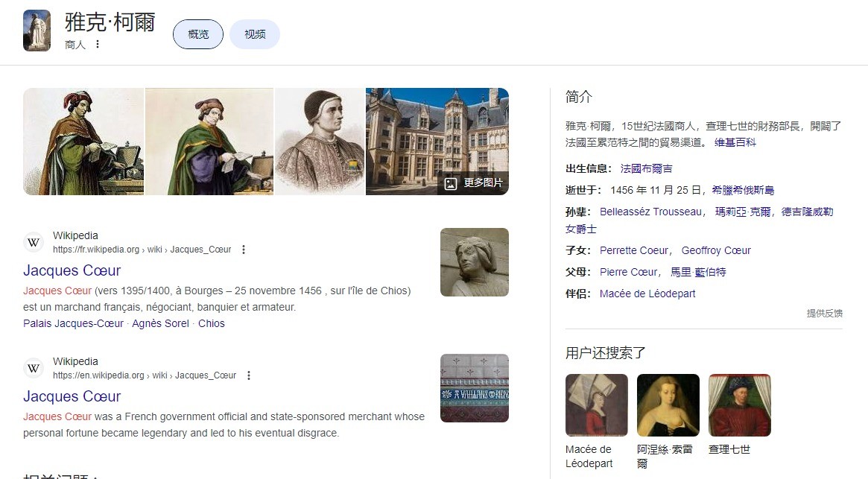868x479 pixels.
Task: Open child link Perrette Coeur
Action: [x=634, y=251]
